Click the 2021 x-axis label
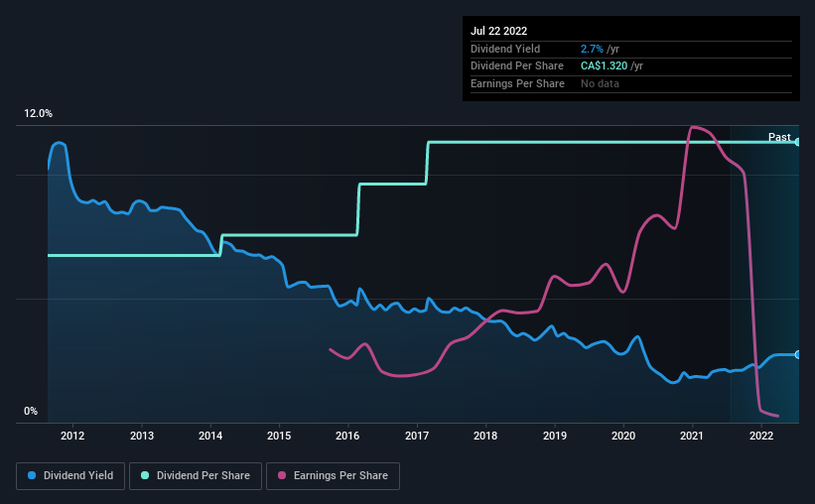This screenshot has height=504, width=815. point(691,436)
